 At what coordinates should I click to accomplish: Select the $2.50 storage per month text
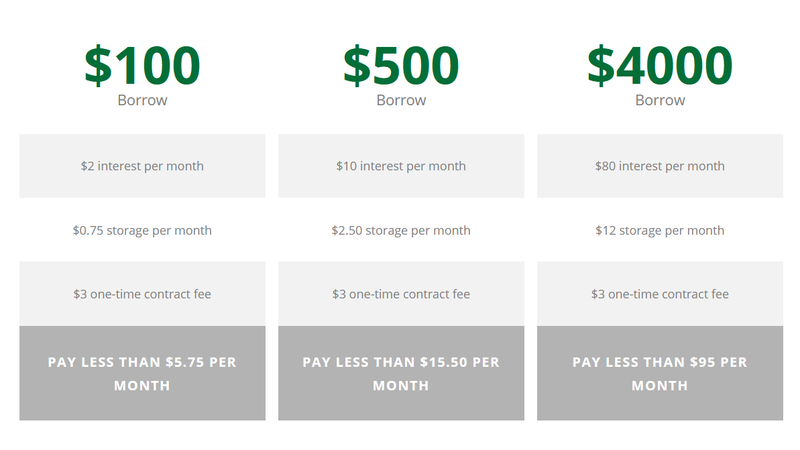point(401,231)
